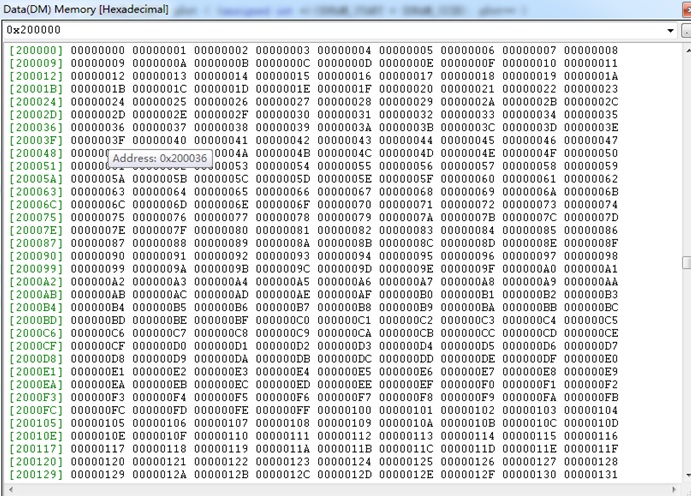
Task: Select row address [2000C6]
Action: coord(36,333)
